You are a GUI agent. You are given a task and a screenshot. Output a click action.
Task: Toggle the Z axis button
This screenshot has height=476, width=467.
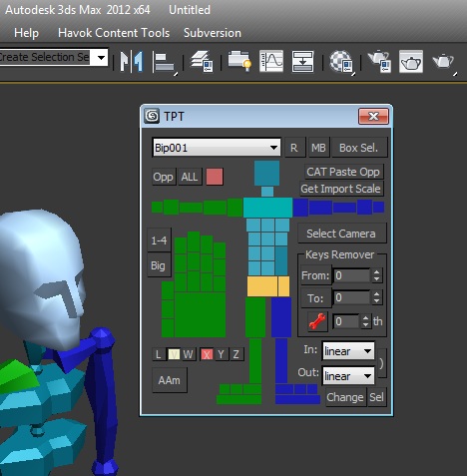(236, 354)
